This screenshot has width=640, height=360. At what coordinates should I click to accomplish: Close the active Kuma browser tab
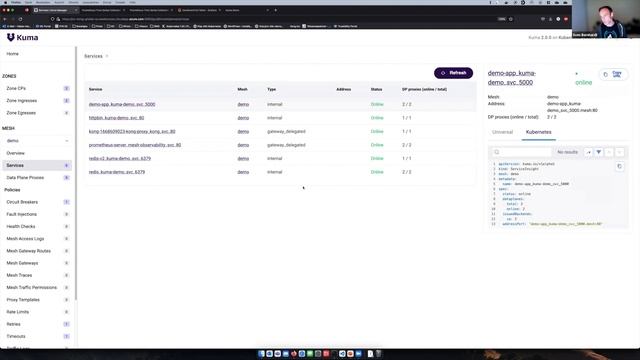coord(76,10)
